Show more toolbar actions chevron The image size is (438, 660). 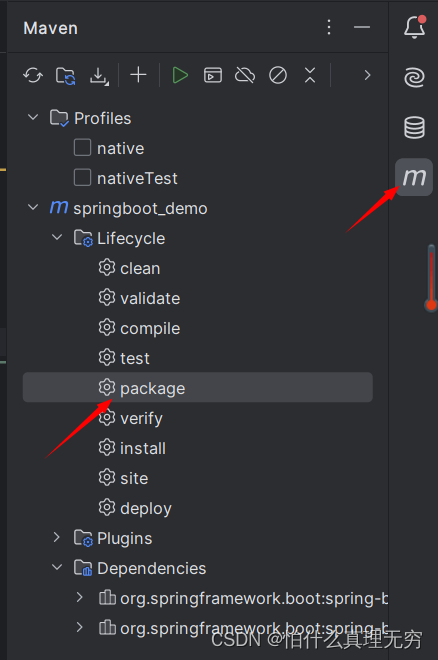pos(367,75)
